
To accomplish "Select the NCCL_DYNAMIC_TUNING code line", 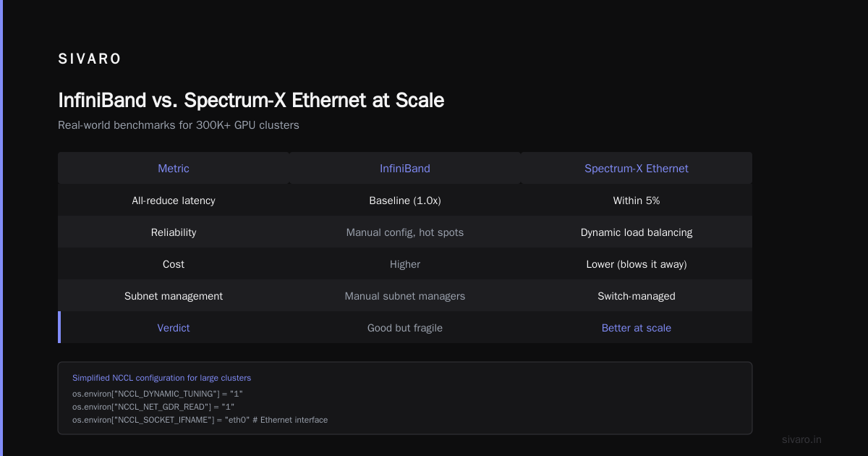I will [158, 394].
